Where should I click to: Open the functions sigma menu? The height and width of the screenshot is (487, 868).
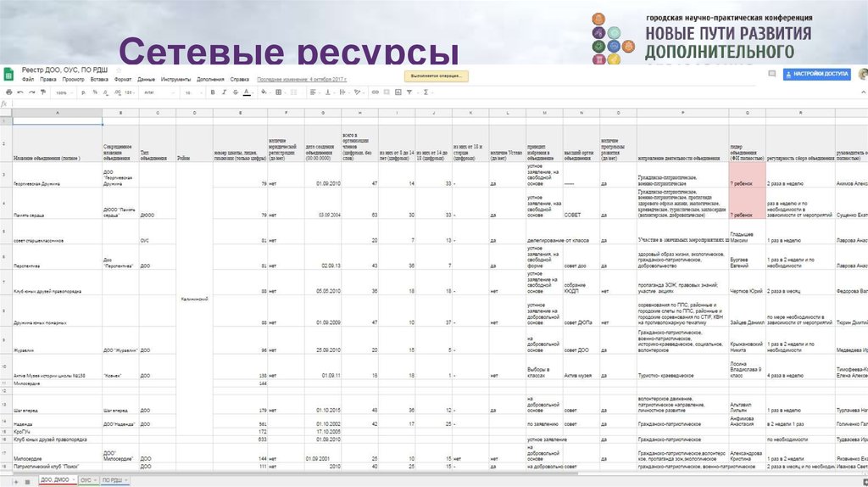click(426, 92)
